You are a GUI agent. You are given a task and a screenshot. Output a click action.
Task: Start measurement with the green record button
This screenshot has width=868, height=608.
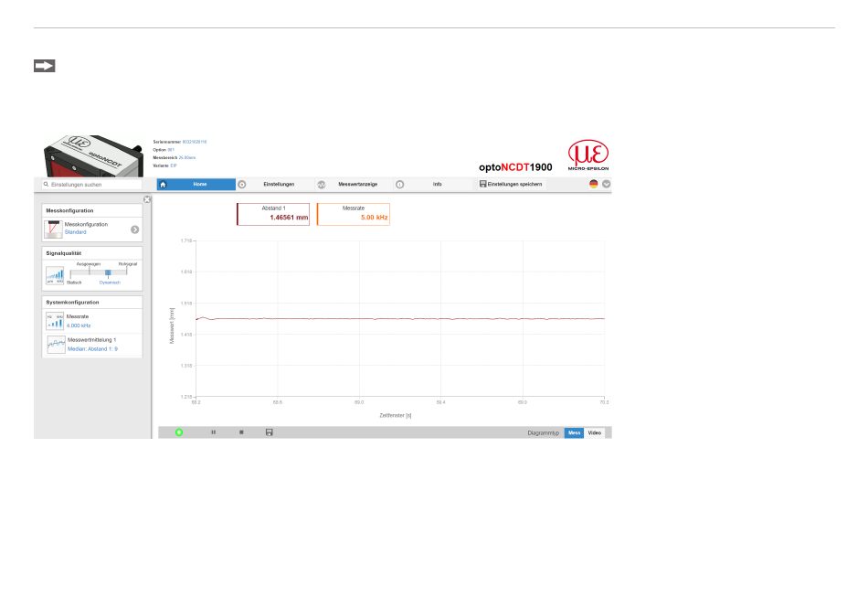pyautogui.click(x=179, y=432)
